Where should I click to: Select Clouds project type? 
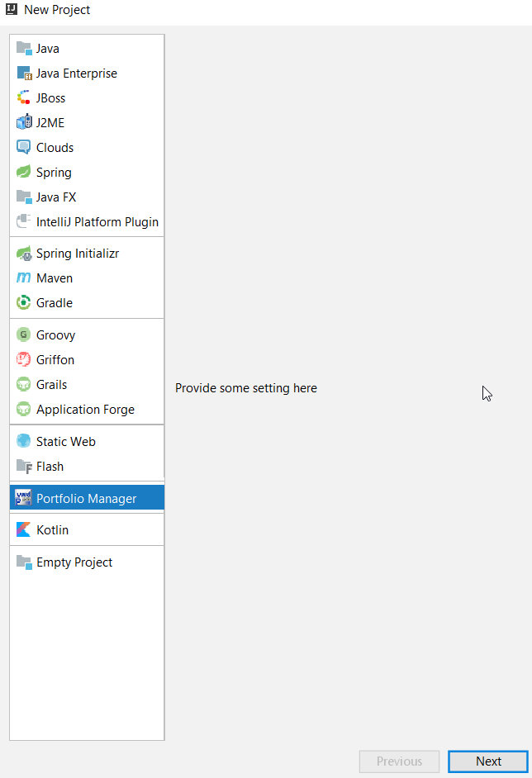tap(55, 148)
